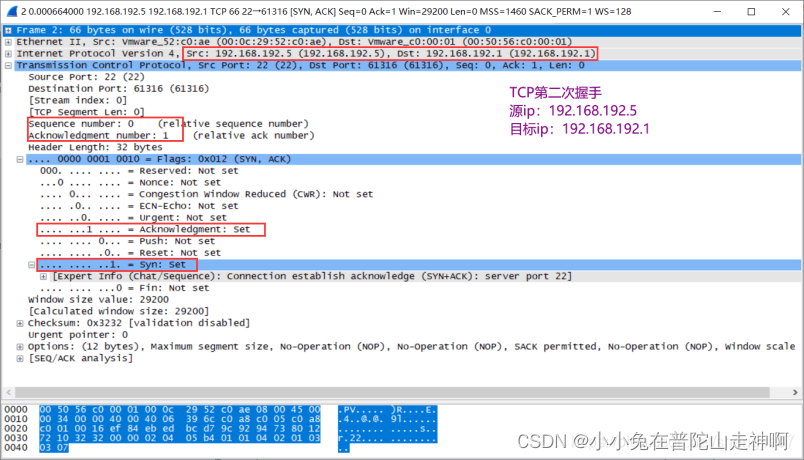Expand the Internet Protocol Version 4 section
Viewport: 804px width, 460px height.
coord(9,53)
